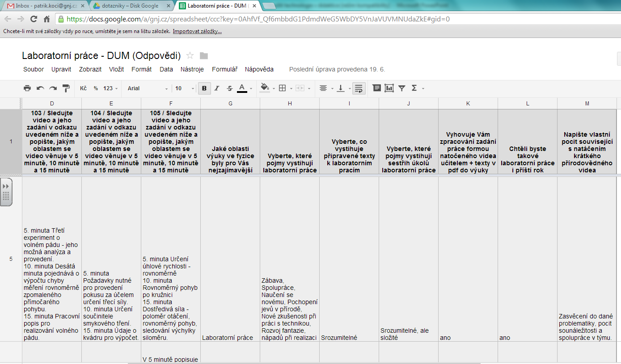Click the ano cell in column K
The height and width of the screenshot is (364, 621).
(x=468, y=259)
